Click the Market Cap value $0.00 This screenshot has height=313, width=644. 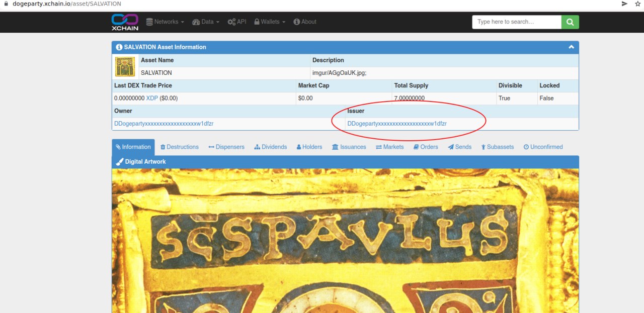305,98
